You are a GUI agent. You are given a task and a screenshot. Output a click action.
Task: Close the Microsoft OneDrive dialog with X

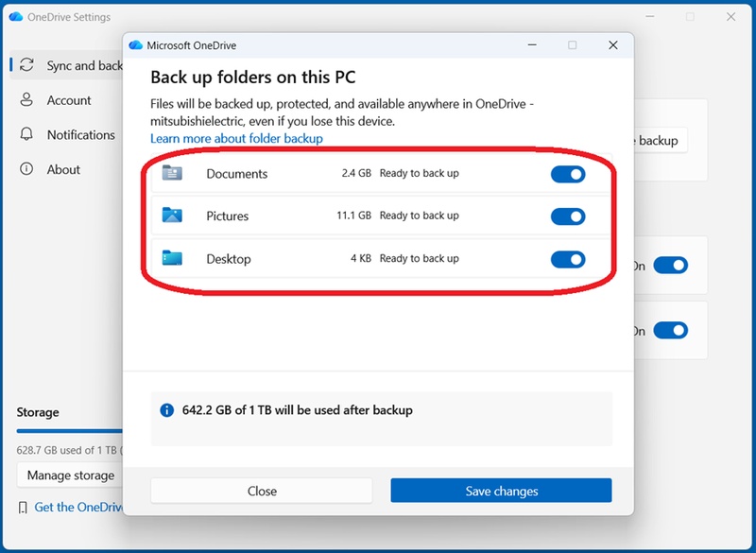coord(612,44)
